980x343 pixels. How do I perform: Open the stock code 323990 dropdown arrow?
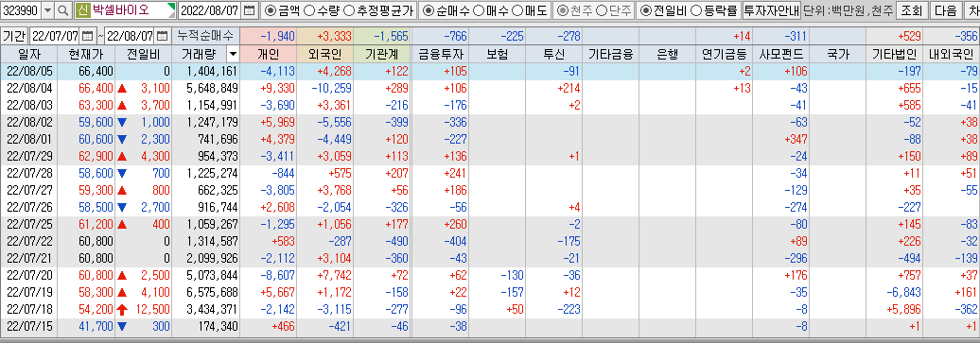(x=48, y=10)
